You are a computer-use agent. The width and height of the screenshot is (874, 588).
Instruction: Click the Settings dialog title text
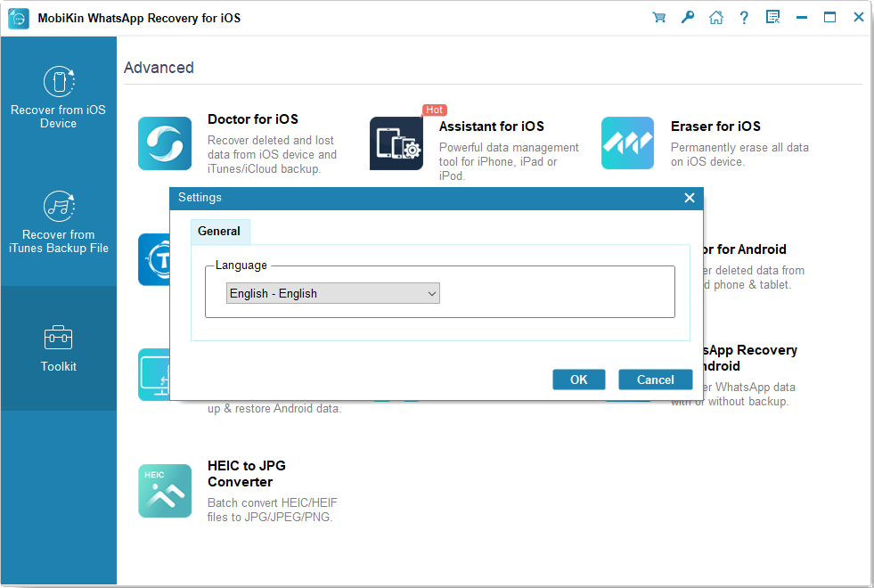(x=200, y=197)
